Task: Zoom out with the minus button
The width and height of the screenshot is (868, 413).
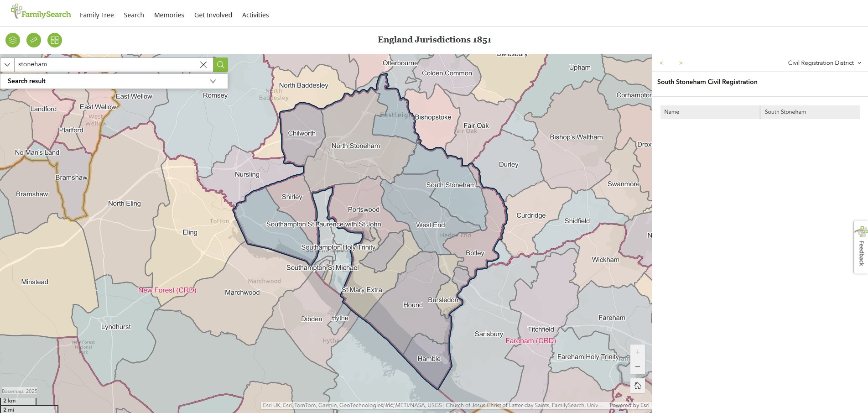Action: (638, 367)
